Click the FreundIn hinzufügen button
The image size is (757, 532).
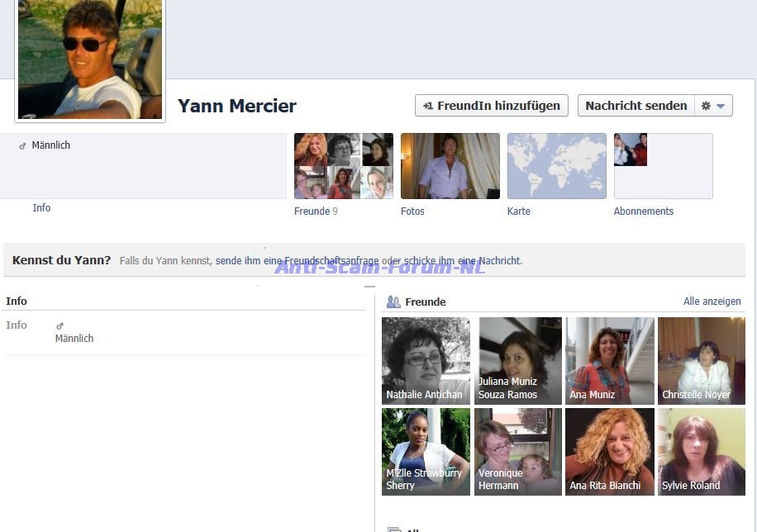tap(491, 106)
